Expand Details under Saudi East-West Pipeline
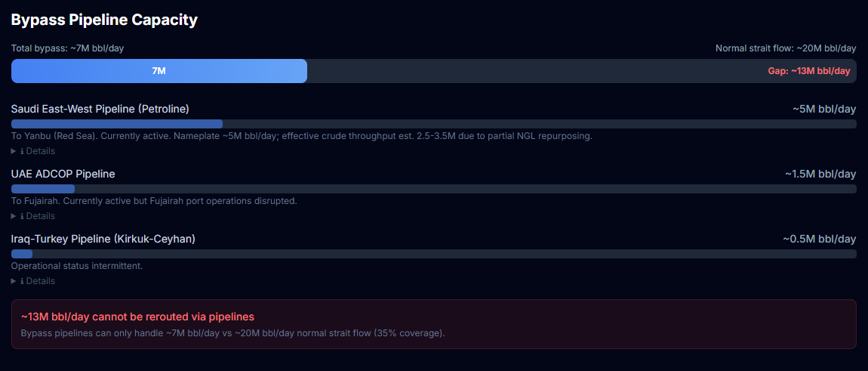This screenshot has height=371, width=868. (x=33, y=151)
